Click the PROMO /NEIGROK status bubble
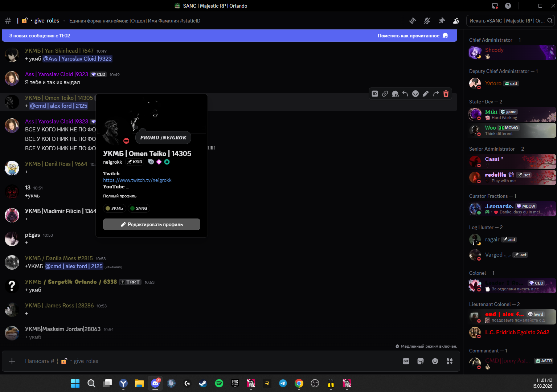This screenshot has height=392, width=557. (163, 138)
